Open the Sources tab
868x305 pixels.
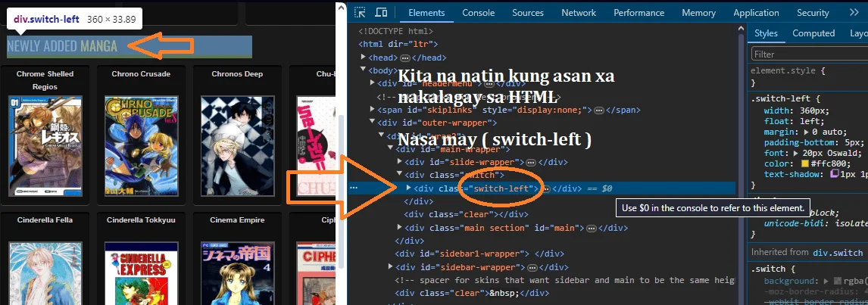[x=528, y=13]
